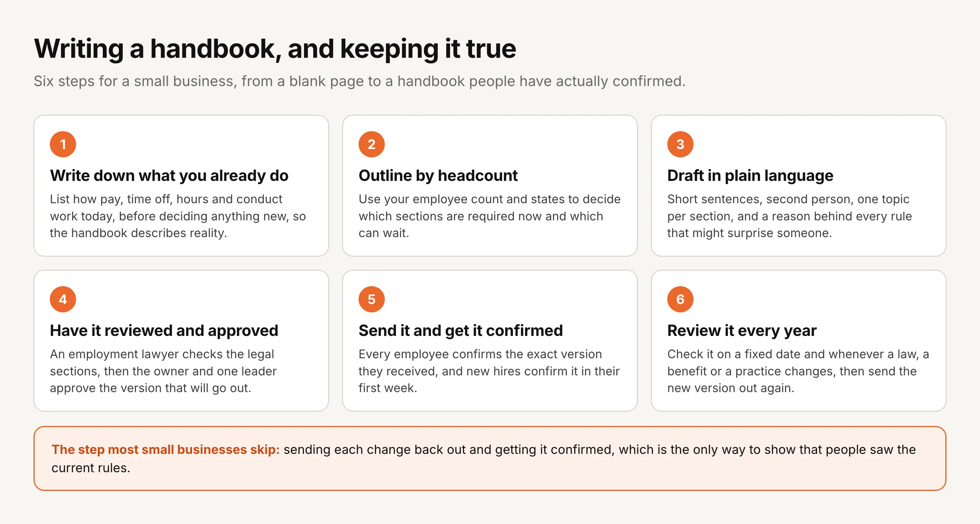This screenshot has width=980, height=524.
Task: Select the heading 'Write down what you already do'
Action: pos(169,176)
